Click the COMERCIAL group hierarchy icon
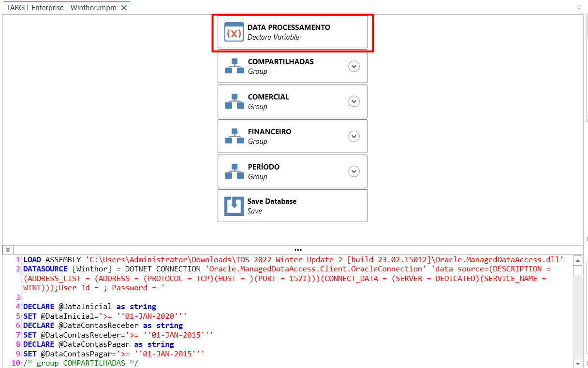This screenshot has height=368, width=588. (x=235, y=101)
